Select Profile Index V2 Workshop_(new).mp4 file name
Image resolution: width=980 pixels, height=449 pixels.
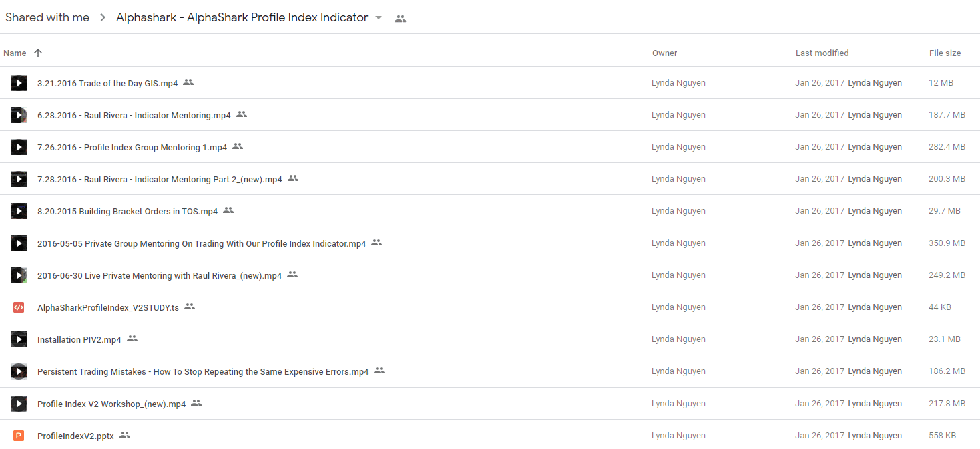pyautogui.click(x=111, y=404)
